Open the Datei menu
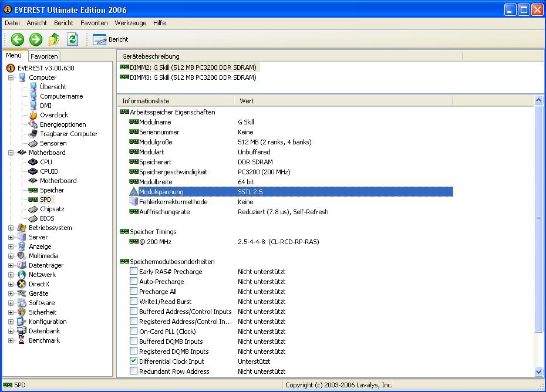Image resolution: width=546 pixels, height=392 pixels. [x=12, y=23]
